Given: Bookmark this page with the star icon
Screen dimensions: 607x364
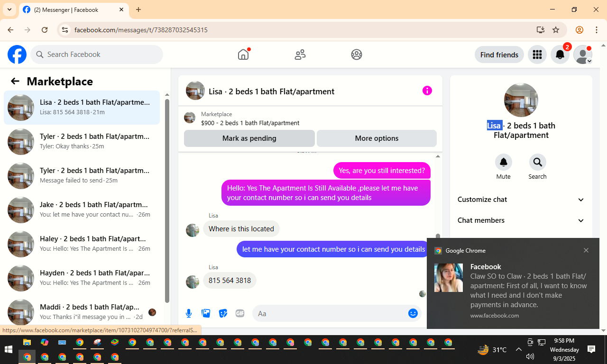Looking at the screenshot, I should 556,30.
